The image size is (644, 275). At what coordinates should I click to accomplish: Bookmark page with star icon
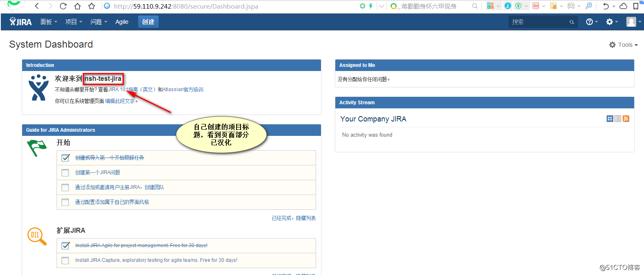click(92, 6)
